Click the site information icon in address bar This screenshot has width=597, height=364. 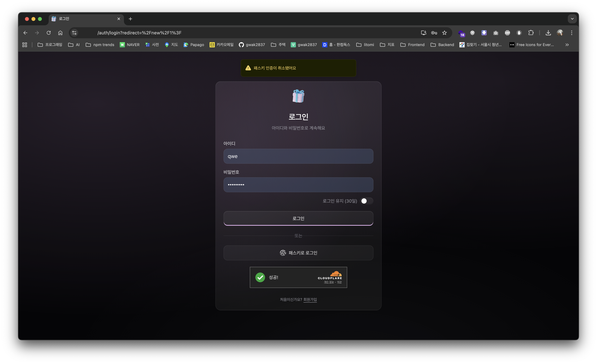74,33
